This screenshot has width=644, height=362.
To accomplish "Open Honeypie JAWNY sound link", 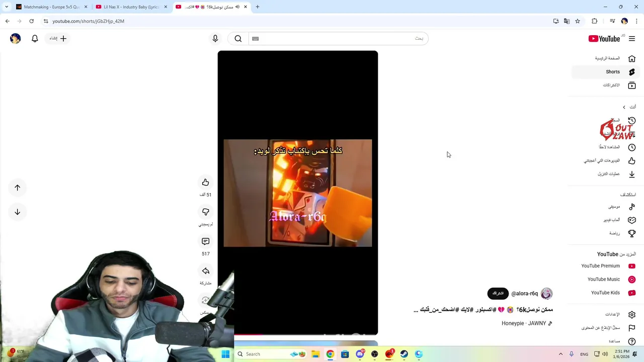I will click(x=527, y=323).
